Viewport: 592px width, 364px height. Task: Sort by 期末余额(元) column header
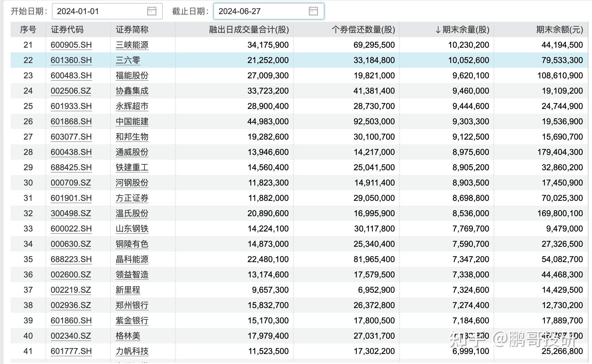(x=559, y=29)
